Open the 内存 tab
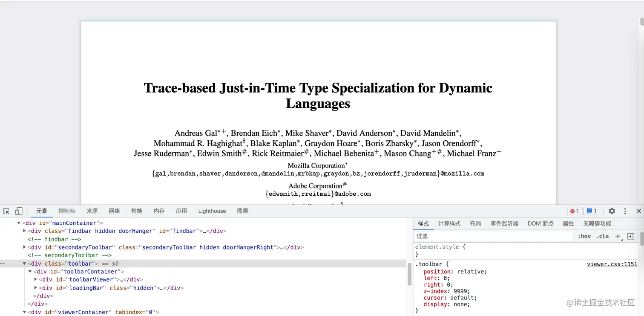The image size is (644, 316). coord(159,211)
